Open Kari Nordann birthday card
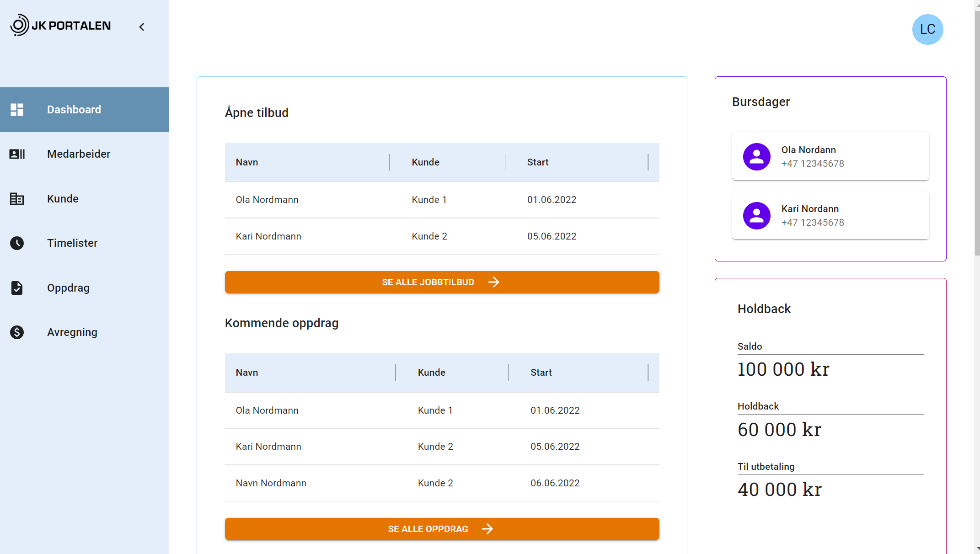The height and width of the screenshot is (554, 980). tap(830, 215)
